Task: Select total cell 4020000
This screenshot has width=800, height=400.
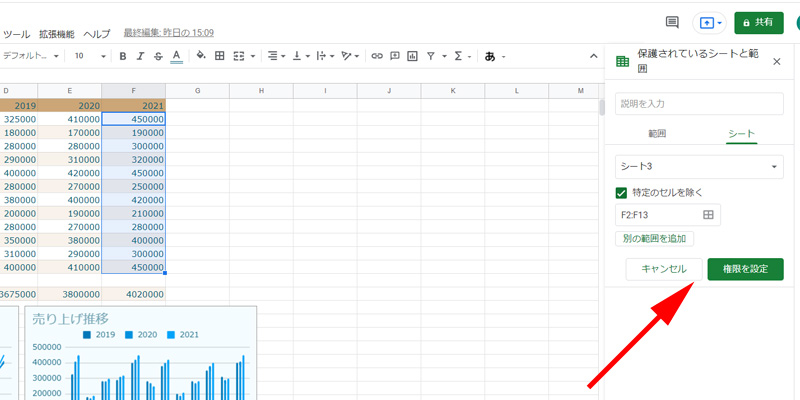Action: (134, 294)
